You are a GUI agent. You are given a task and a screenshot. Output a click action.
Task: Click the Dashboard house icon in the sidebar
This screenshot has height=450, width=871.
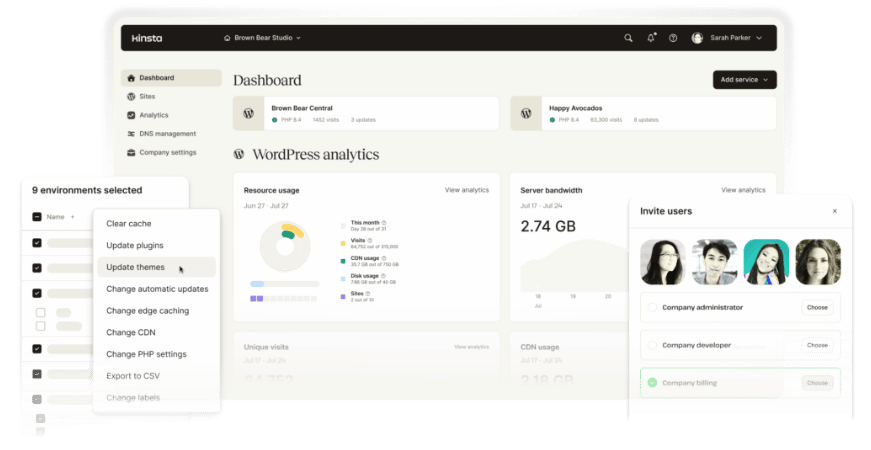(131, 78)
